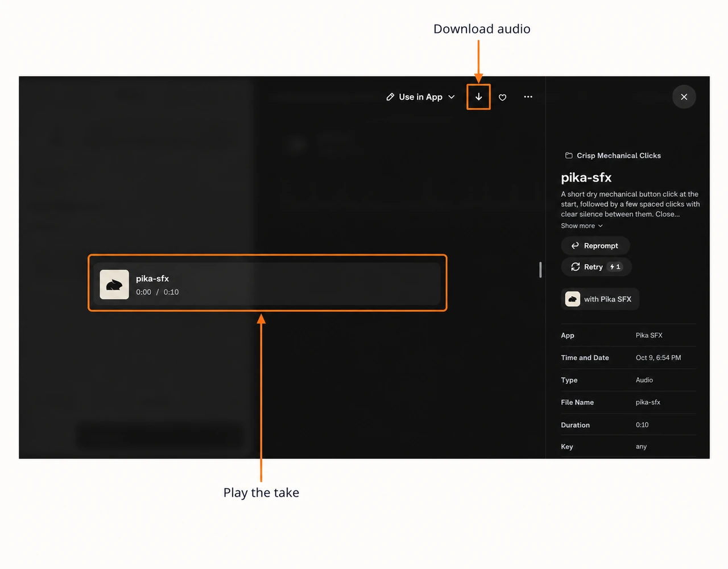728x569 pixels.
Task: Click the File Name value pika-sfx
Action: [648, 402]
